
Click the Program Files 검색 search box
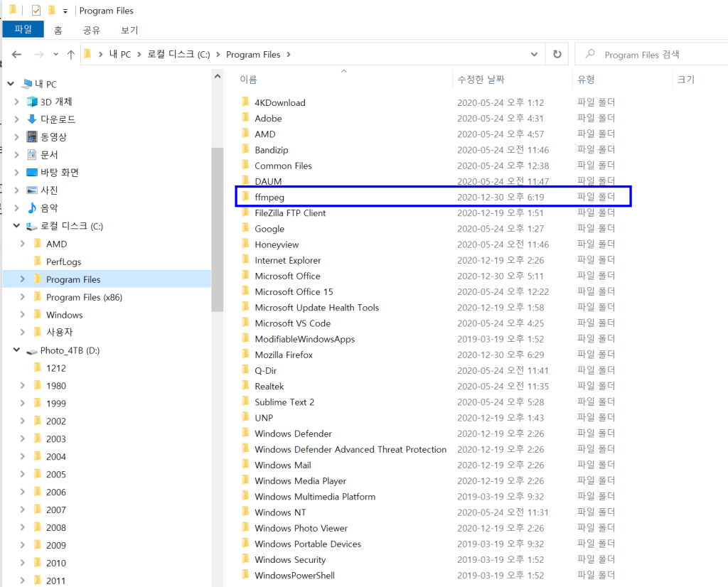coord(654,55)
